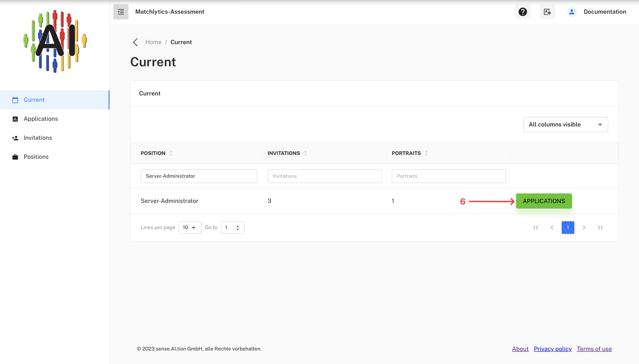The width and height of the screenshot is (639, 364).
Task: Jump to the last page of results
Action: [x=600, y=228]
